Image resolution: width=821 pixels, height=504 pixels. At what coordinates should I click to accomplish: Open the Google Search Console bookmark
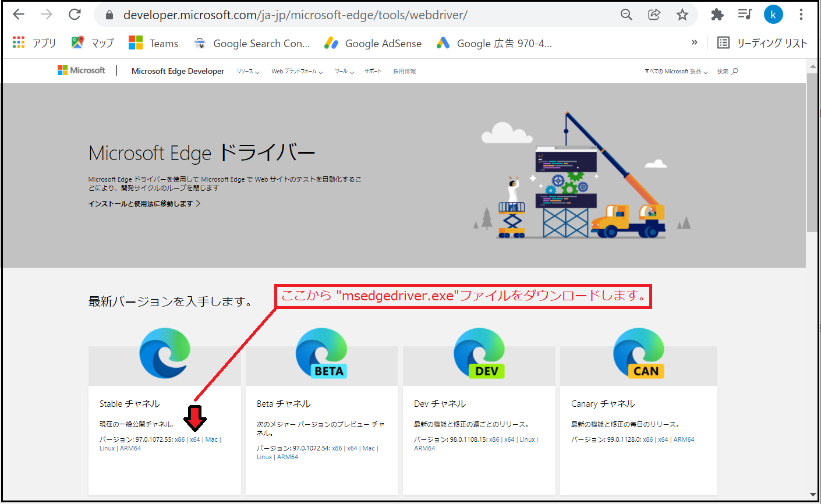click(x=252, y=43)
